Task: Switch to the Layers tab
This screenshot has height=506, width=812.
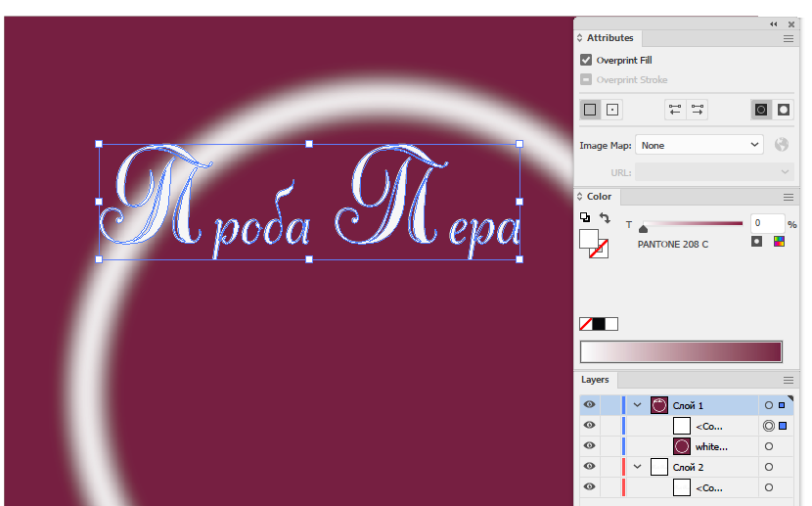Action: pos(595,380)
